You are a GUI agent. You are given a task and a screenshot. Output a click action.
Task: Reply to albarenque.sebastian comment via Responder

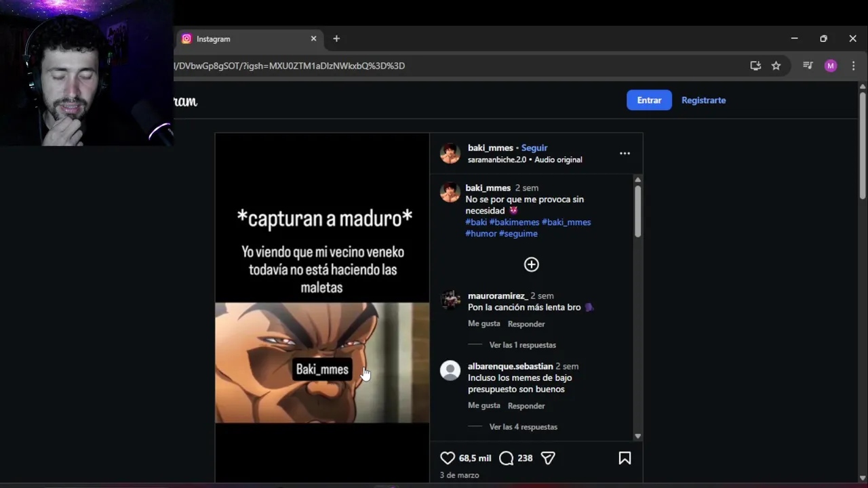[526, 406]
